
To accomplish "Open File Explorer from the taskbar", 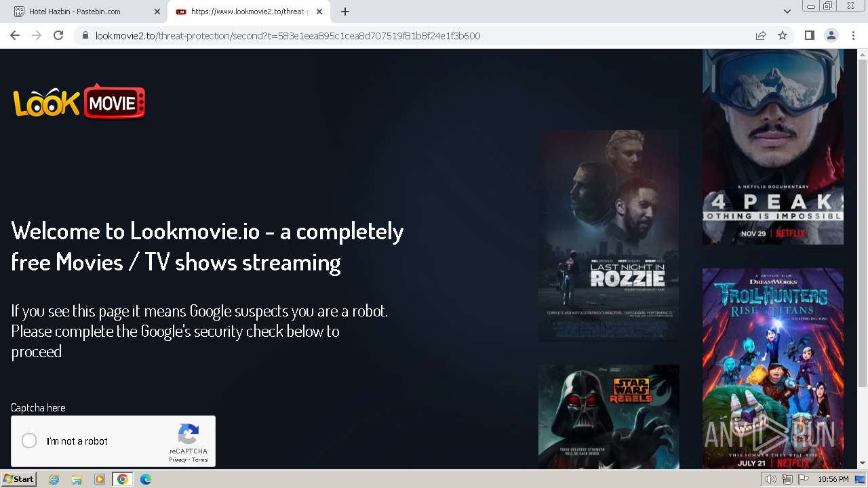I will click(77, 479).
